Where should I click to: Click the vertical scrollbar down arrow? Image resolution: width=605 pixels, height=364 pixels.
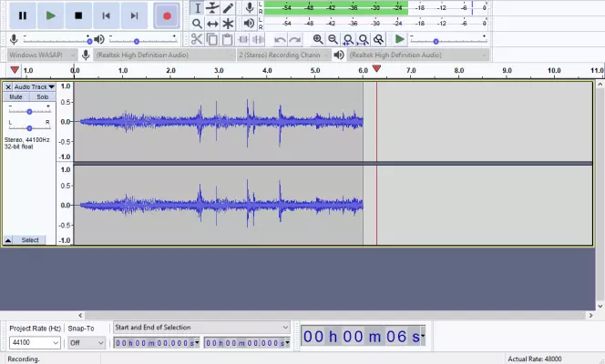[600, 307]
